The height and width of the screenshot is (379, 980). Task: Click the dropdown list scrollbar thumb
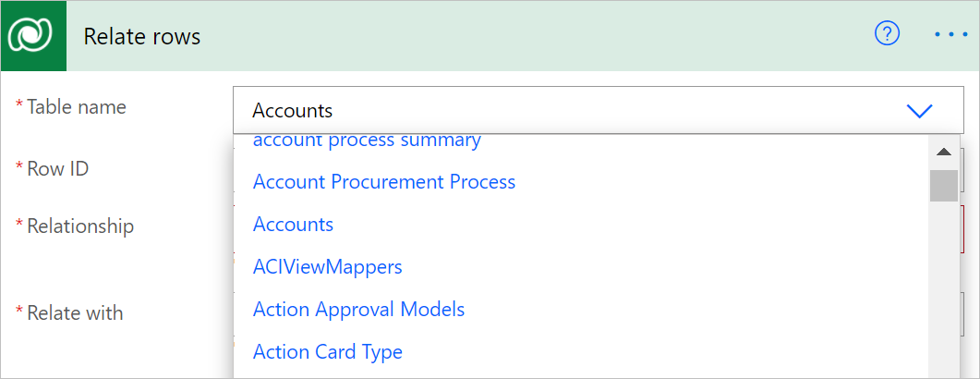[943, 185]
